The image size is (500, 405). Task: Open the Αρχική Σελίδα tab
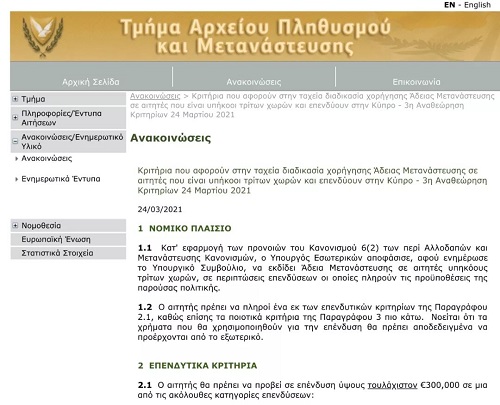[91, 82]
